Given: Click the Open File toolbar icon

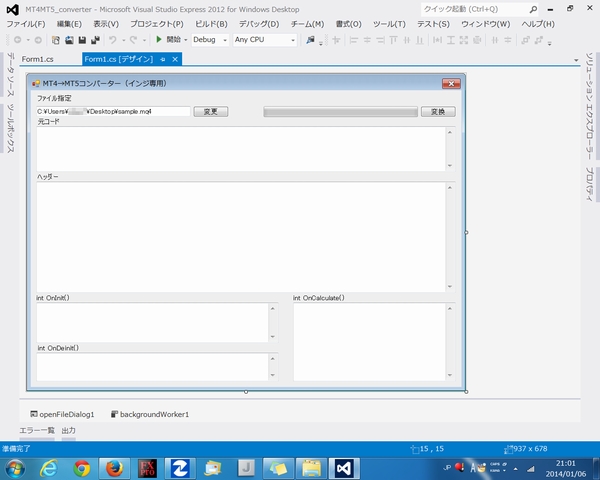Looking at the screenshot, I should 69,40.
